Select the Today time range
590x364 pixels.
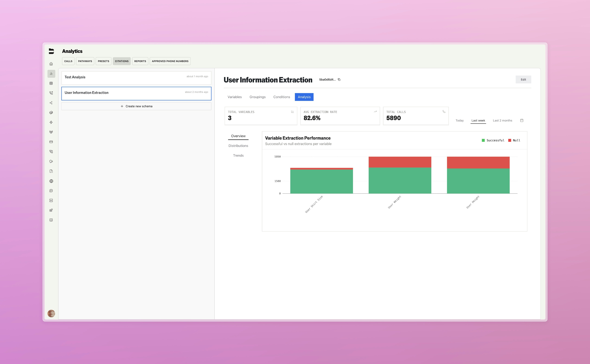(x=459, y=120)
